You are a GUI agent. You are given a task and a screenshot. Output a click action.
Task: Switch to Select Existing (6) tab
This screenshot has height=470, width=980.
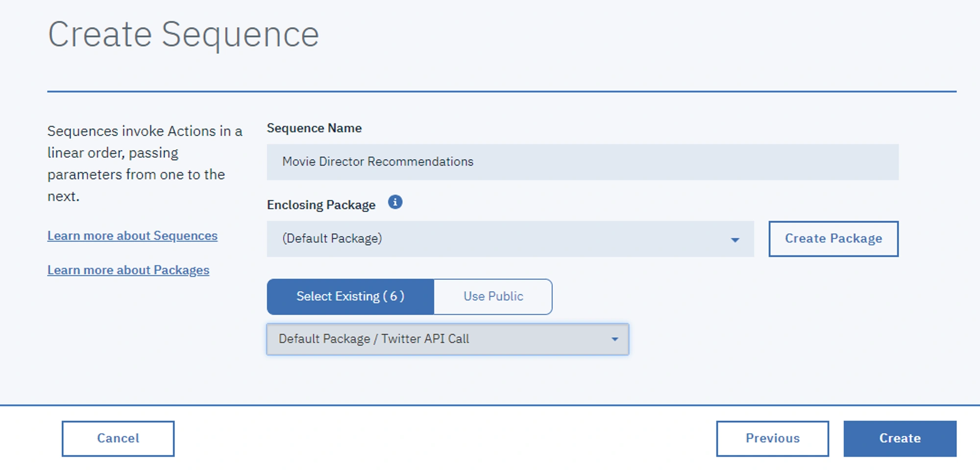tap(350, 297)
